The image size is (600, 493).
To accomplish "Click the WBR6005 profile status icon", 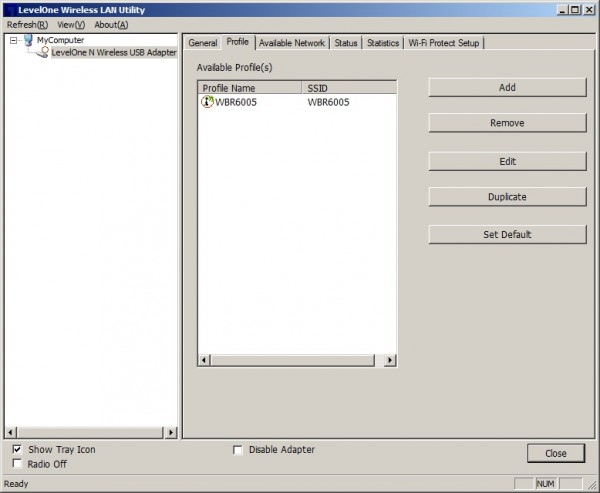I will (x=207, y=102).
